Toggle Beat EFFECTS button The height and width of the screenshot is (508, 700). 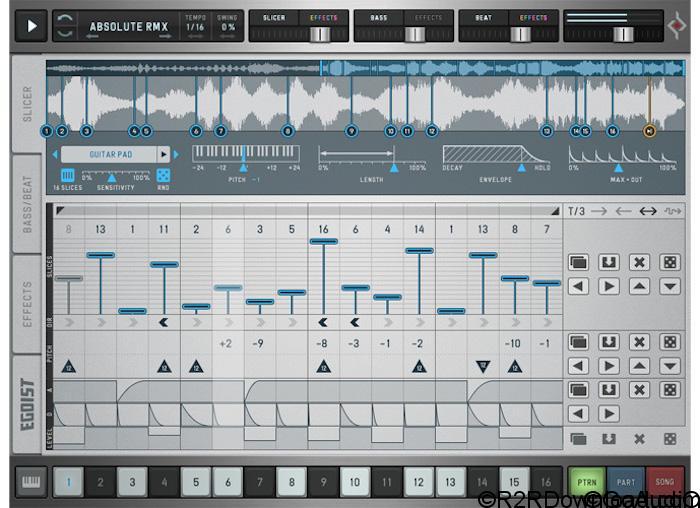click(x=533, y=18)
